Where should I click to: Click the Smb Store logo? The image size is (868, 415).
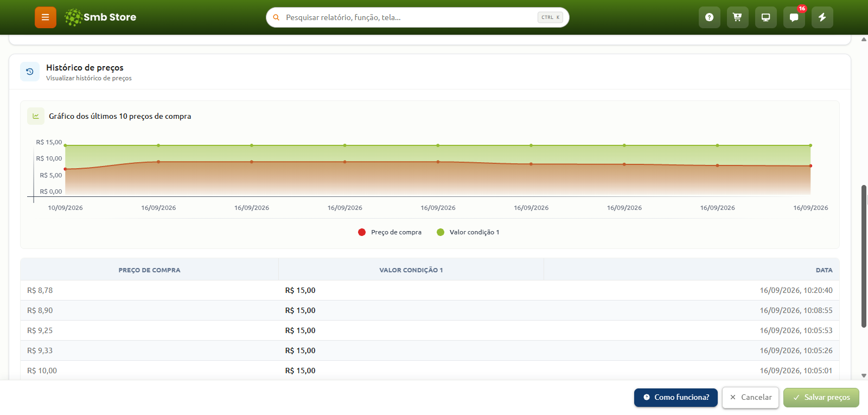100,17
